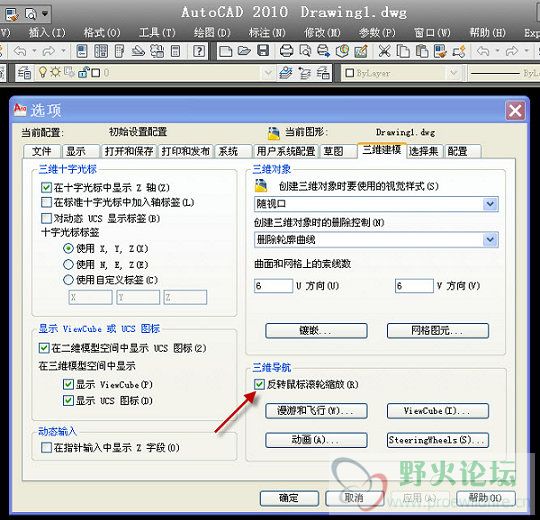
Task: Switch to the 用户系统配置 tab
Action: [285, 152]
